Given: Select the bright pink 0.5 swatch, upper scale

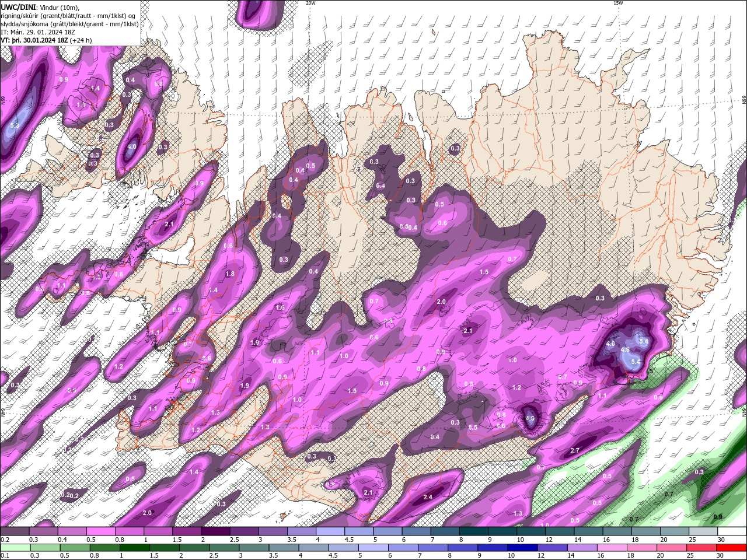Looking at the screenshot, I should pyautogui.click(x=100, y=531).
